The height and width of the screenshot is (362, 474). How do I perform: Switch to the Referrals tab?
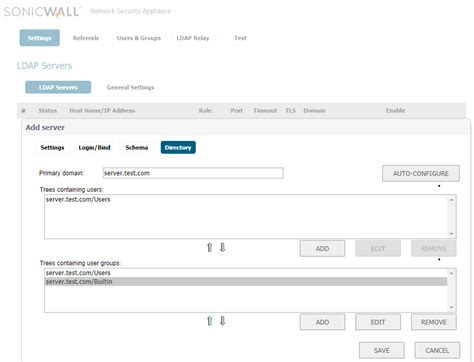[x=86, y=38]
